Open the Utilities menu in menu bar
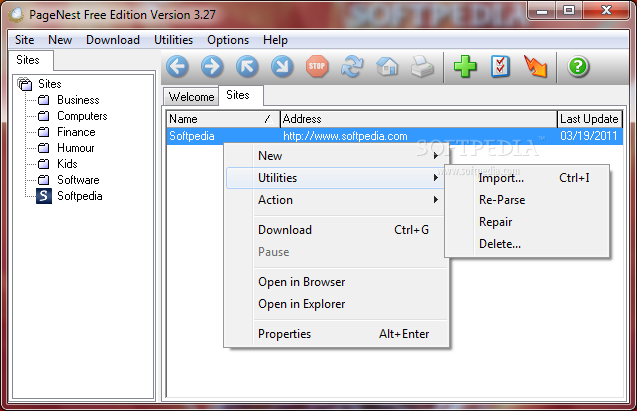Viewport: 637px width, 411px height. (x=173, y=40)
